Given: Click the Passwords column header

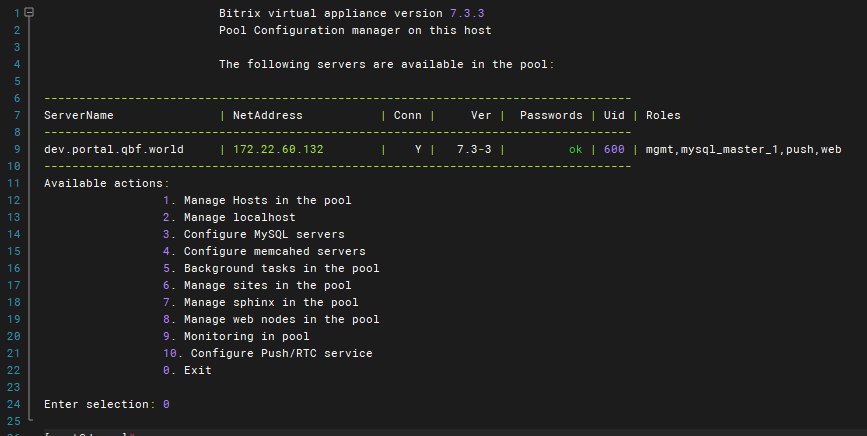Looking at the screenshot, I should (x=551, y=115).
